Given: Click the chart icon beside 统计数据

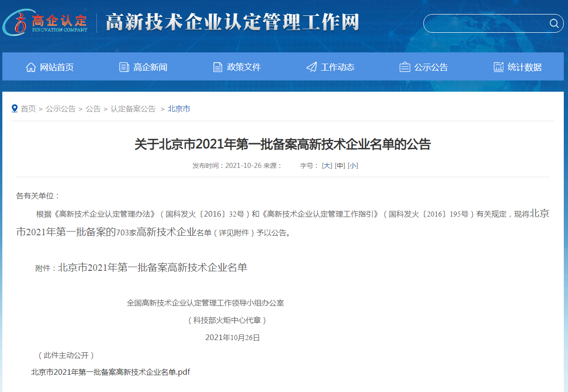Looking at the screenshot, I should [498, 67].
